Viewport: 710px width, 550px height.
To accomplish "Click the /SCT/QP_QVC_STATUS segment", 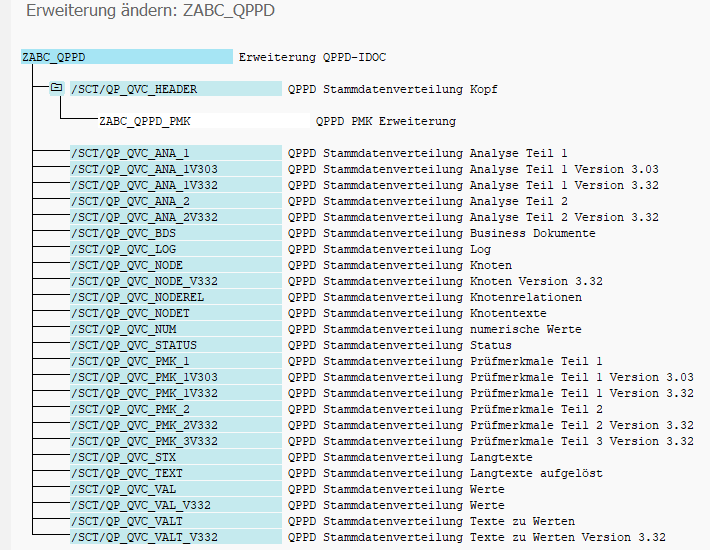I will (133, 345).
